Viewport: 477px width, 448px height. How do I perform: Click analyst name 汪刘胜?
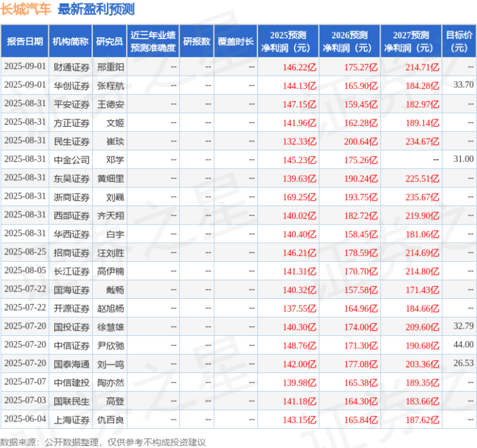click(x=110, y=253)
